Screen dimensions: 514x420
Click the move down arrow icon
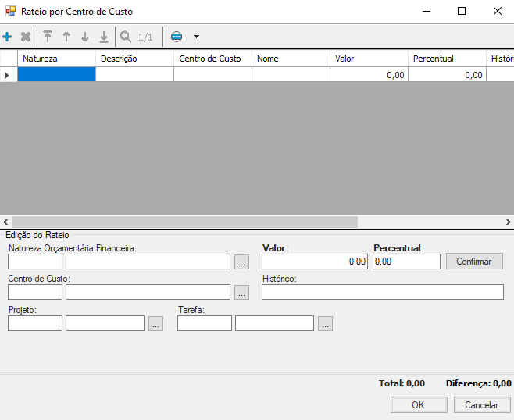85,37
